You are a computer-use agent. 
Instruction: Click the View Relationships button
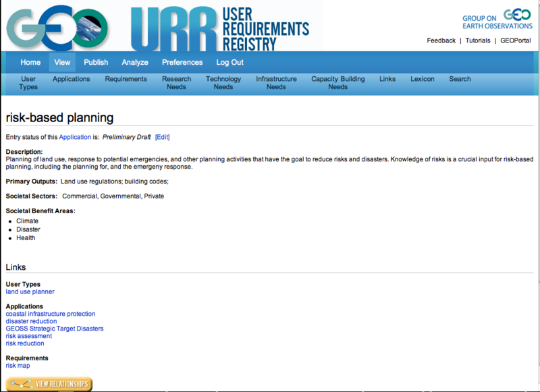tap(49, 384)
